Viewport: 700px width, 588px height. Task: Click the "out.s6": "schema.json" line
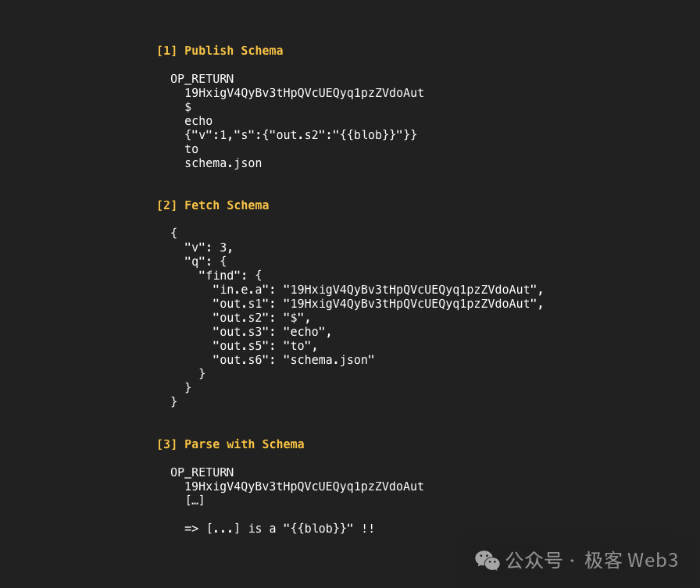click(x=293, y=360)
